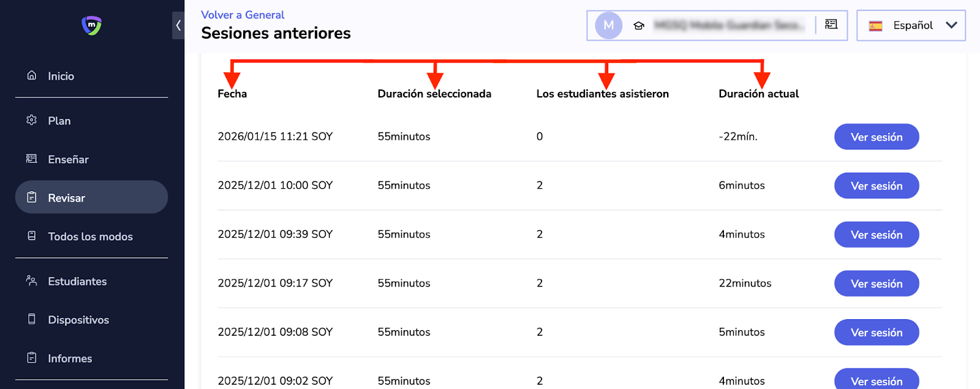Image resolution: width=980 pixels, height=389 pixels.
Task: View session from 2025/12/01 10:00
Action: 876,186
